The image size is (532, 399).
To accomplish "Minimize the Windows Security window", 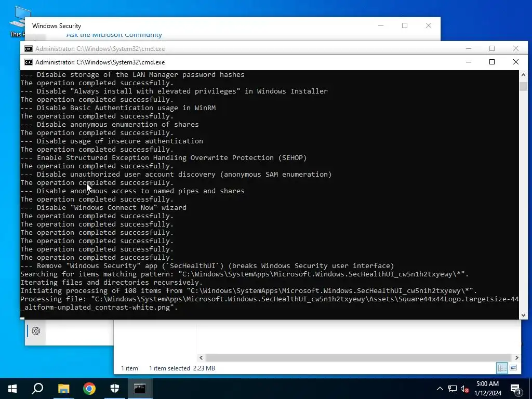I will 381,25.
